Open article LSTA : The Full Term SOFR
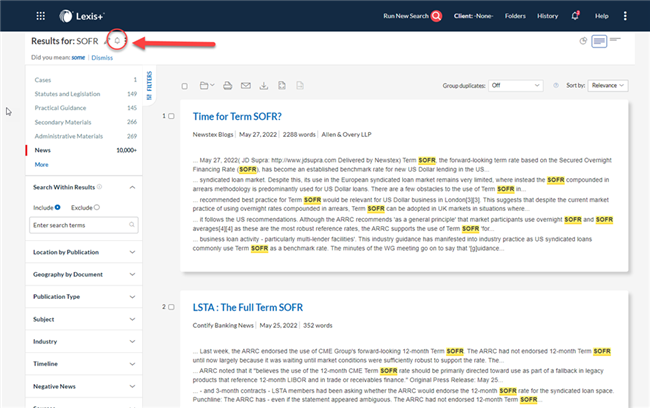This screenshot has width=650, height=408. tap(248, 308)
